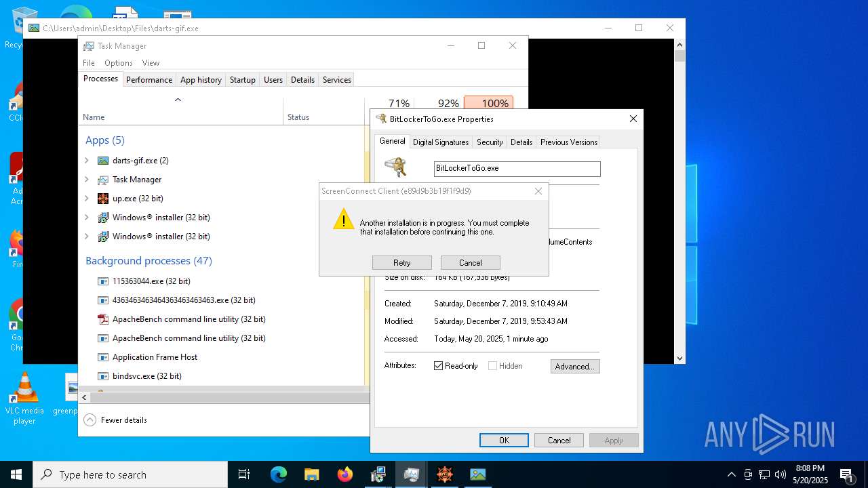Click the warning icon in ScreenConnect dialog

tap(344, 219)
